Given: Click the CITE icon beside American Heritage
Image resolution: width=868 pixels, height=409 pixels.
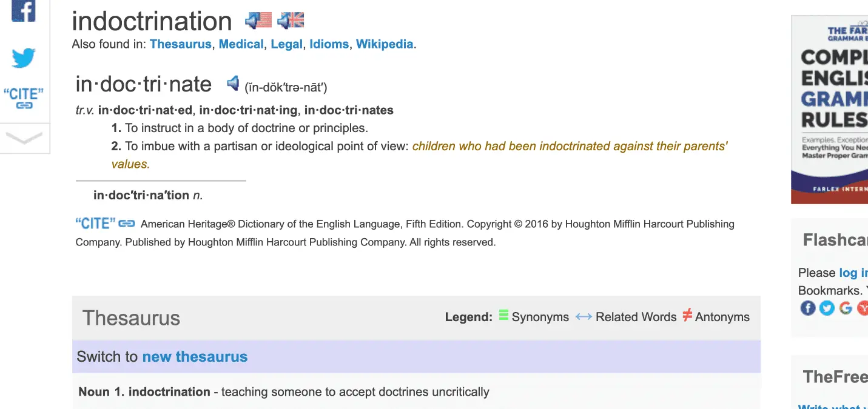Looking at the screenshot, I should pos(105,224).
